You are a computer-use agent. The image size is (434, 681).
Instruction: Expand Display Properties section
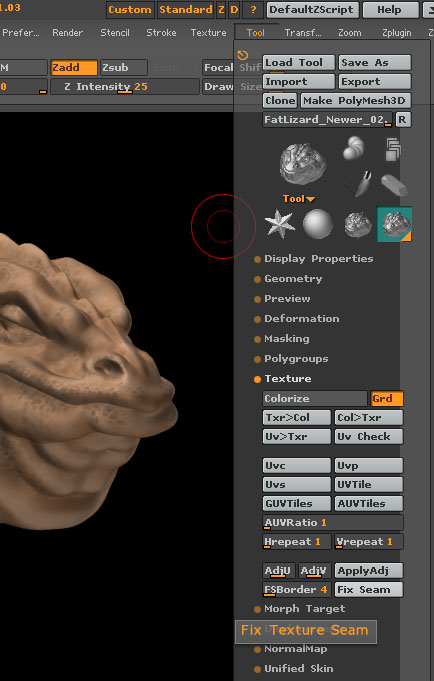[x=318, y=259]
